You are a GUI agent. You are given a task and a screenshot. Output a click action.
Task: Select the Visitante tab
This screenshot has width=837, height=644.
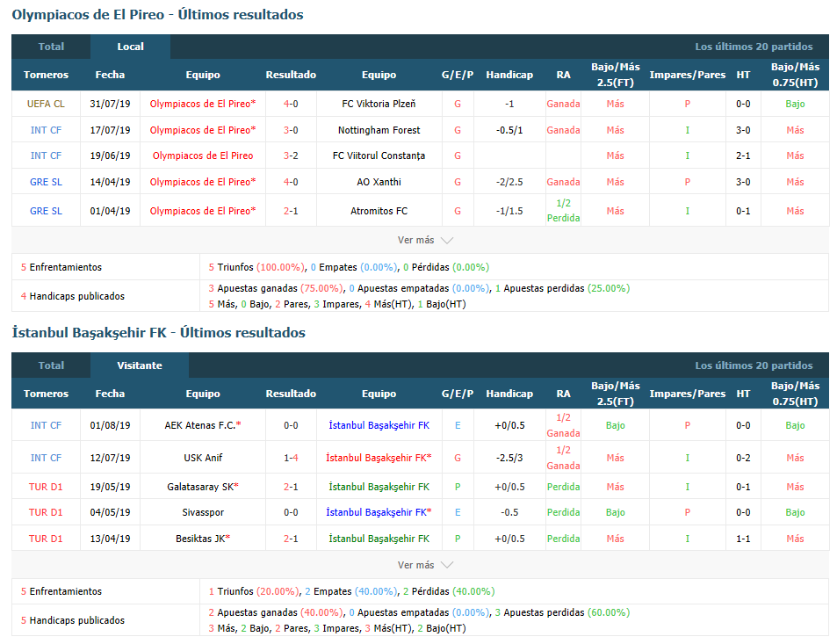(140, 365)
